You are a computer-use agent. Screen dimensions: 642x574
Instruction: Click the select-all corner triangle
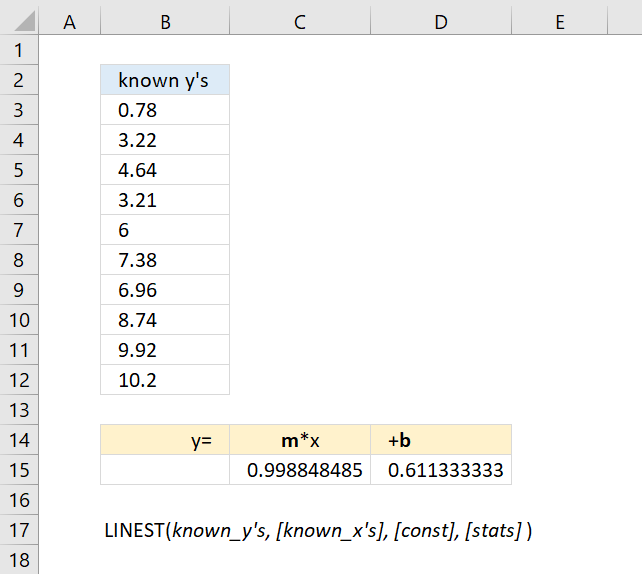point(25,20)
